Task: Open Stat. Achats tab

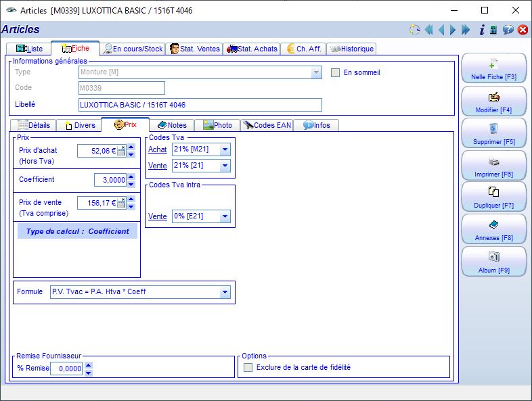Action: point(252,49)
